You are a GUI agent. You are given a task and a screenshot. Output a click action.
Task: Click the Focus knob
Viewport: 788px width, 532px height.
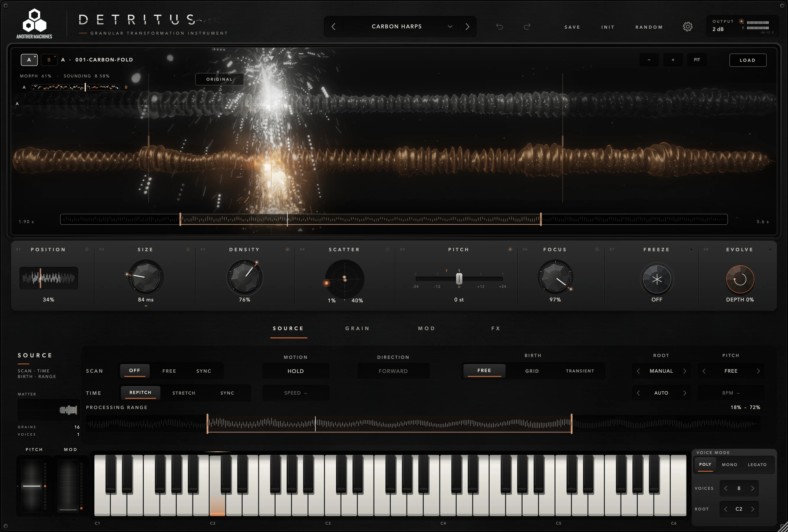pyautogui.click(x=555, y=277)
